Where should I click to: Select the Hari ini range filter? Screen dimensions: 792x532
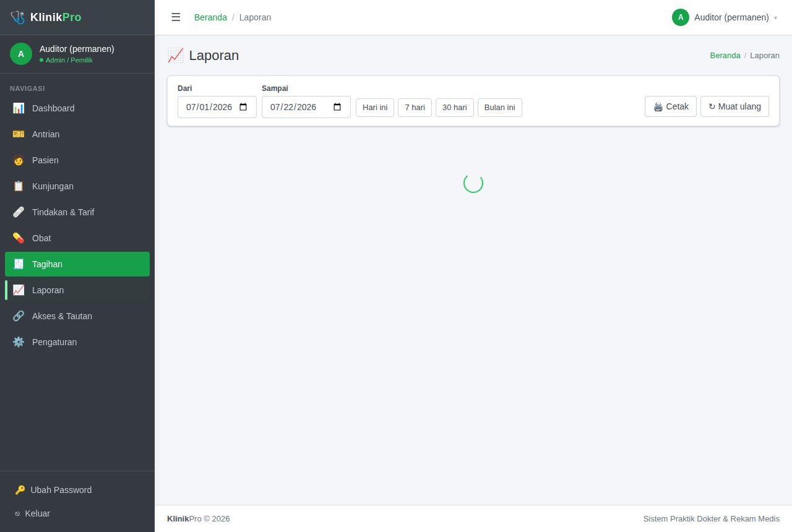coord(375,108)
